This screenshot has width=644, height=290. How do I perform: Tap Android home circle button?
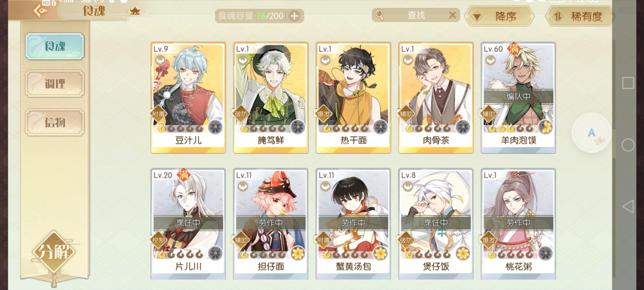point(628,145)
